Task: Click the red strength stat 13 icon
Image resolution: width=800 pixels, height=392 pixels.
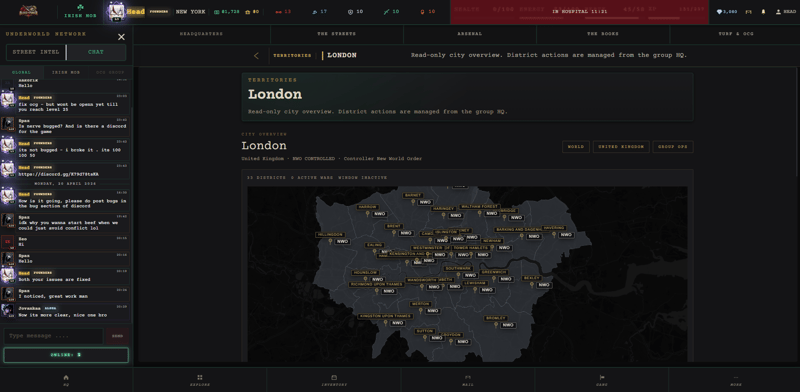Action: point(278,12)
